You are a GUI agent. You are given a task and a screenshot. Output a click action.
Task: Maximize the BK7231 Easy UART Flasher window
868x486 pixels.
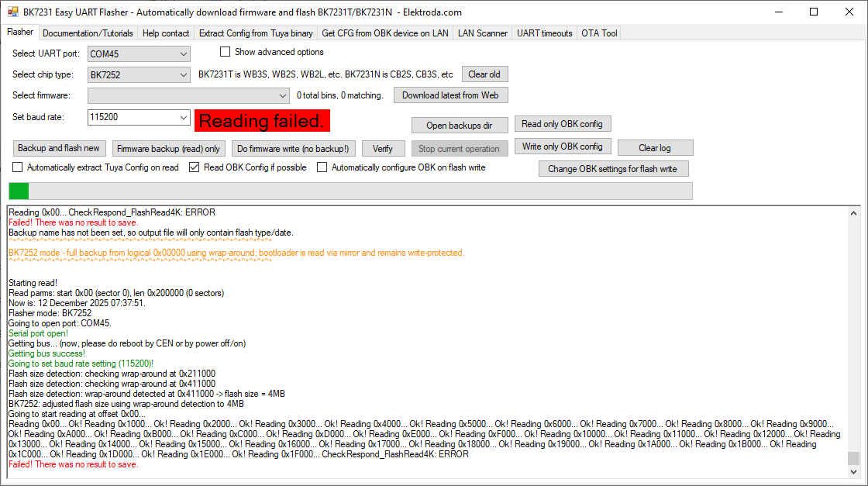pos(814,12)
